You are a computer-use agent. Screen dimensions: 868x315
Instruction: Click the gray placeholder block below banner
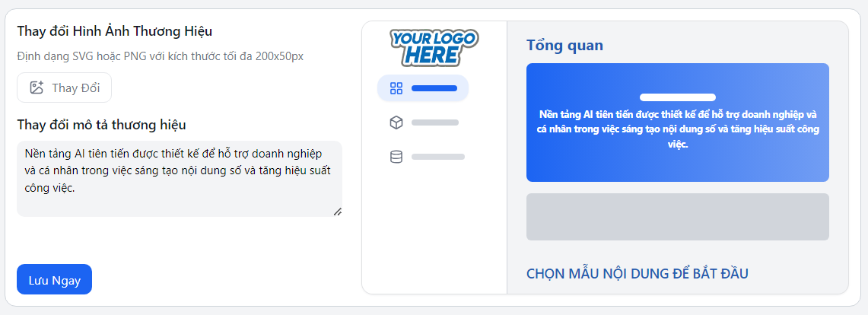point(677,217)
